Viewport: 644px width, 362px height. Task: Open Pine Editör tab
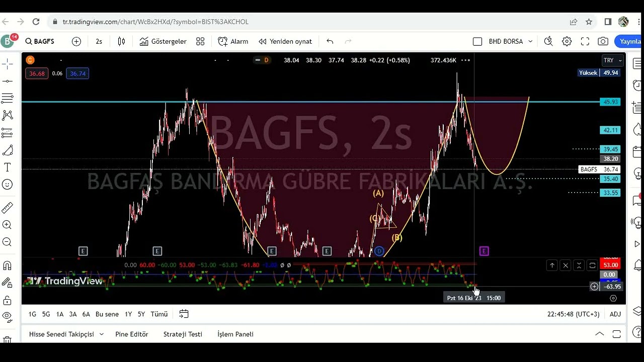pyautogui.click(x=131, y=334)
